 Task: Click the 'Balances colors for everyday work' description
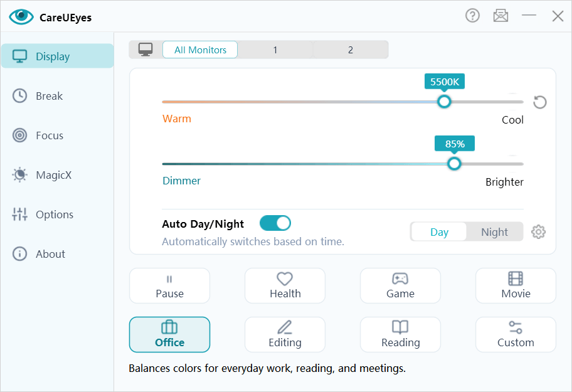click(267, 368)
